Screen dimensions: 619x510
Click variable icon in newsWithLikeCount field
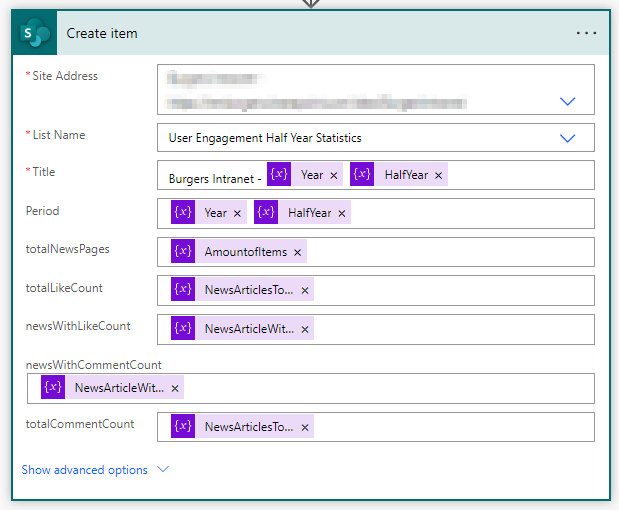pos(183,328)
